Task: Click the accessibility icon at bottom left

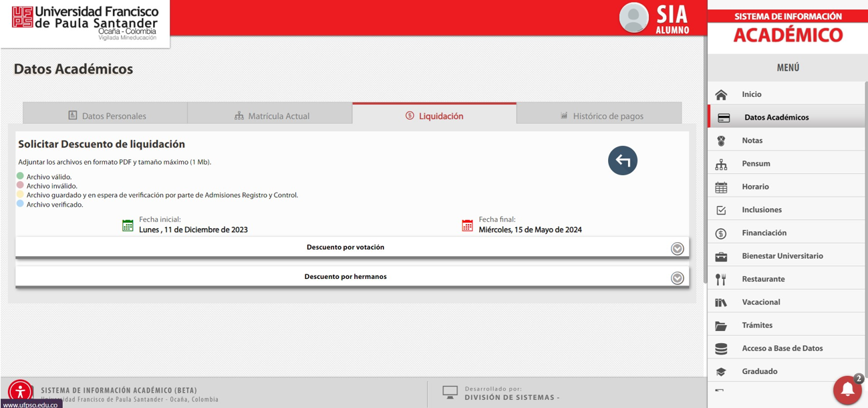Action: [20, 392]
